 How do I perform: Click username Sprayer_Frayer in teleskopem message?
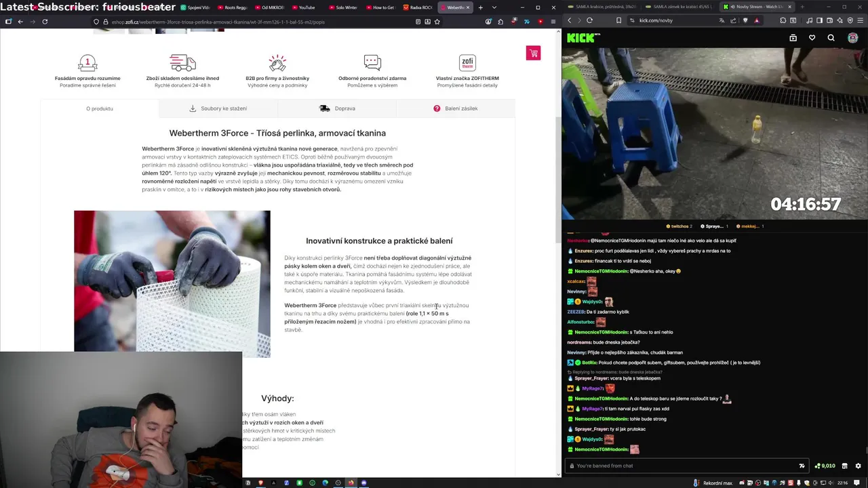[591, 378]
